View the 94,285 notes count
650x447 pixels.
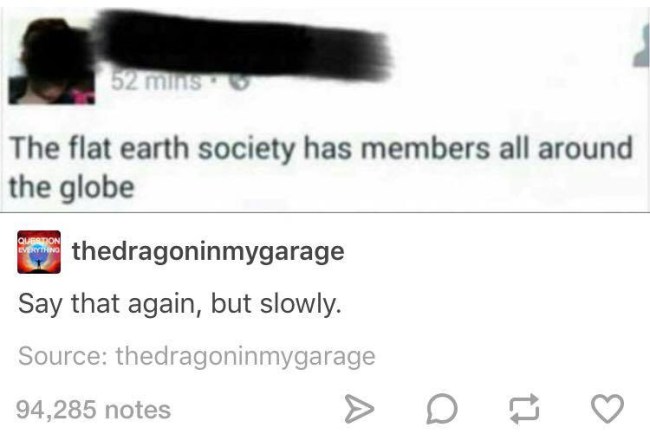93,410
